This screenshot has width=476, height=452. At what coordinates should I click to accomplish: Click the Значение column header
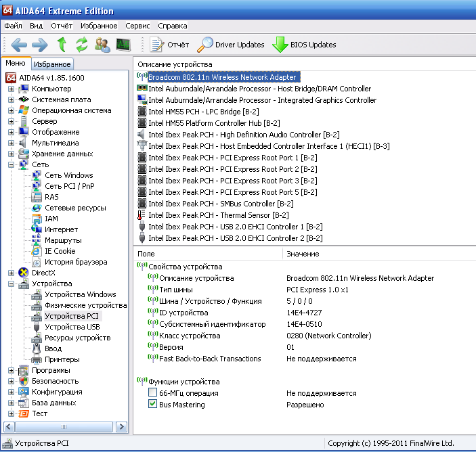pos(303,254)
